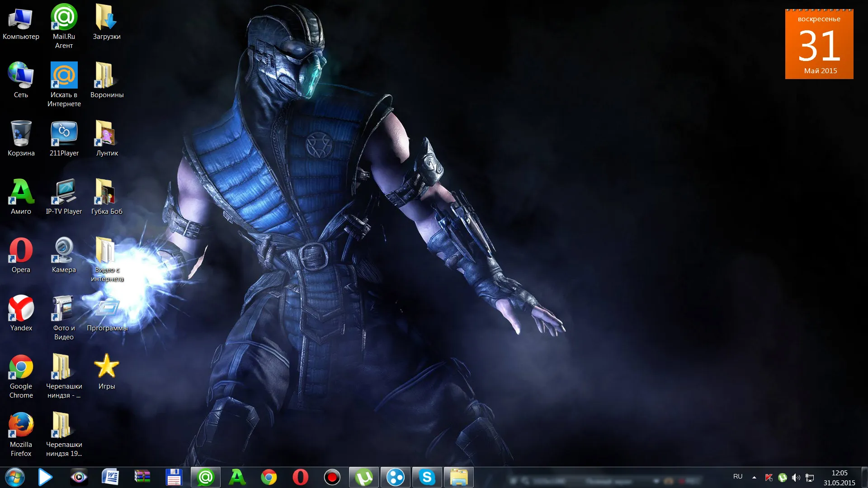868x488 pixels.
Task: Open the volume speaker tray icon
Action: coord(796,478)
